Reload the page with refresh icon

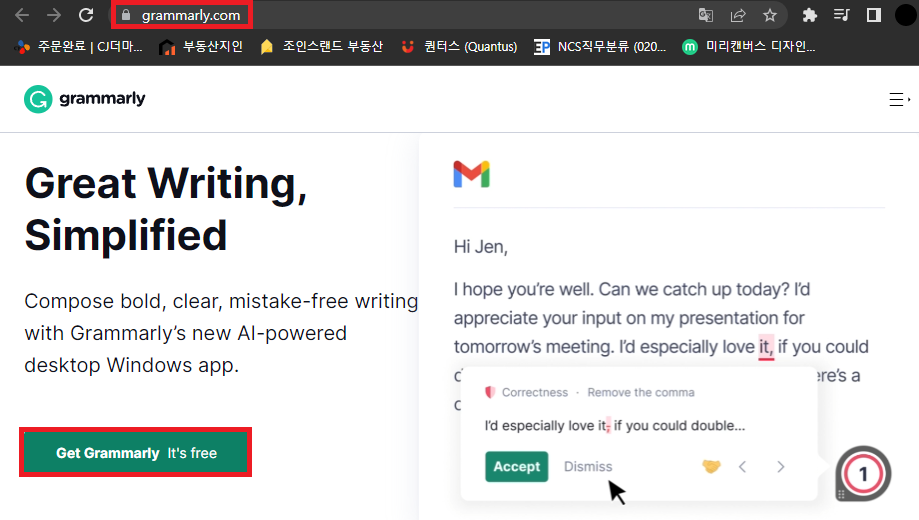click(86, 15)
